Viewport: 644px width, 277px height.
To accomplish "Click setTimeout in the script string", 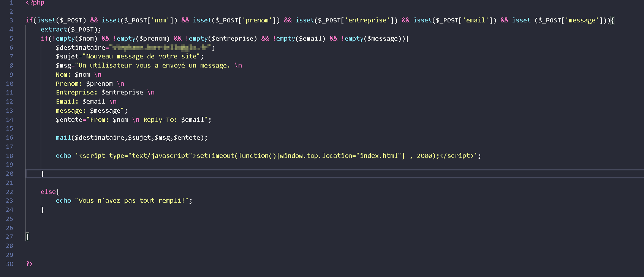I will [215, 156].
